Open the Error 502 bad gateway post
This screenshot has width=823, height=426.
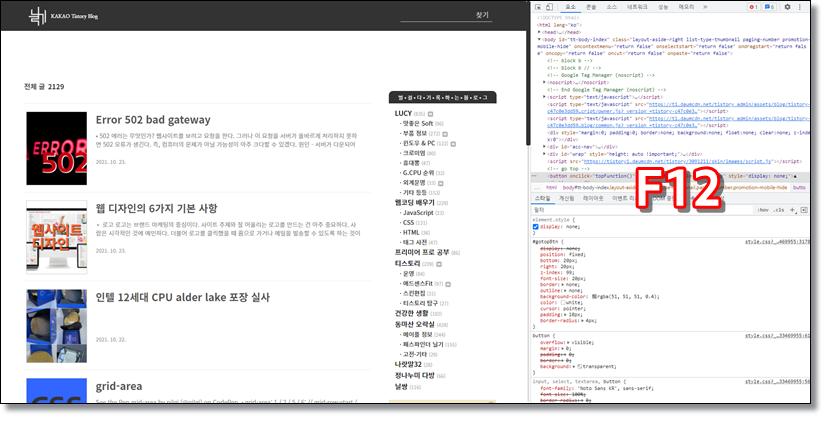pyautogui.click(x=153, y=120)
